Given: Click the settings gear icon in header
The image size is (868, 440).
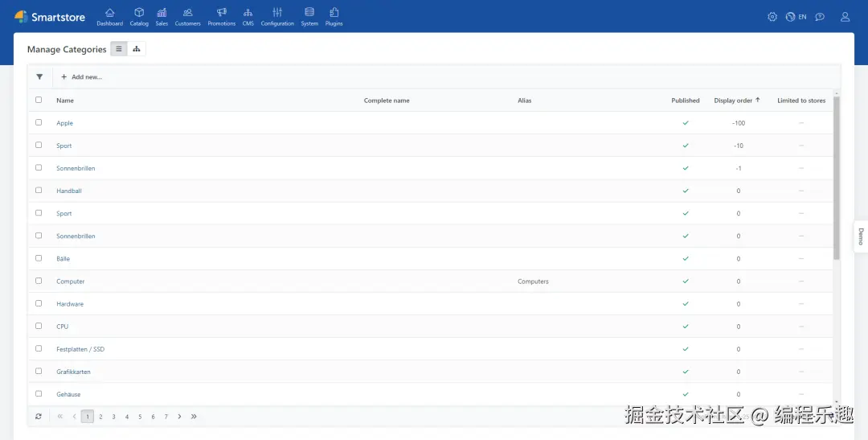Looking at the screenshot, I should pyautogui.click(x=772, y=17).
